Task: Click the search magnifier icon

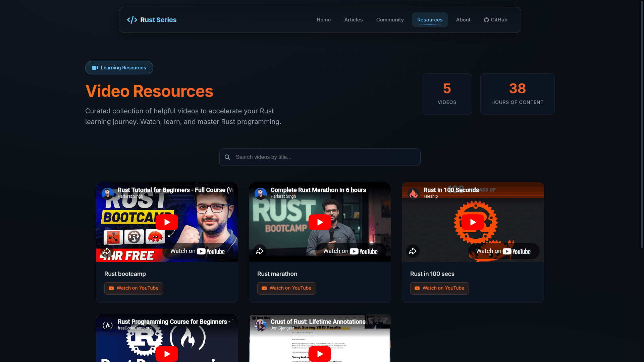Action: pyautogui.click(x=227, y=157)
